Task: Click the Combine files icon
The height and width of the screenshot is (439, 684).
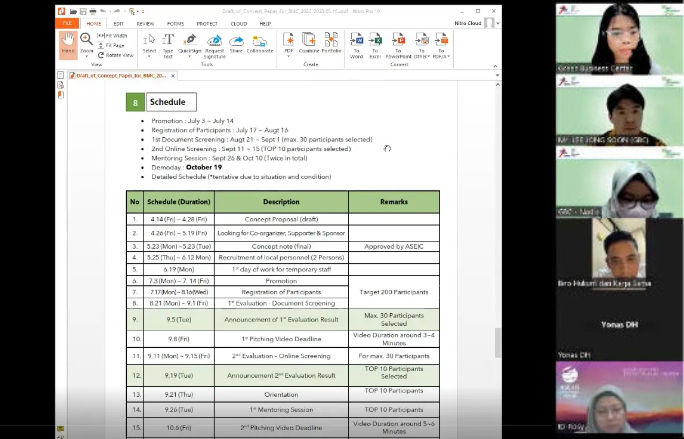Action: (x=309, y=43)
